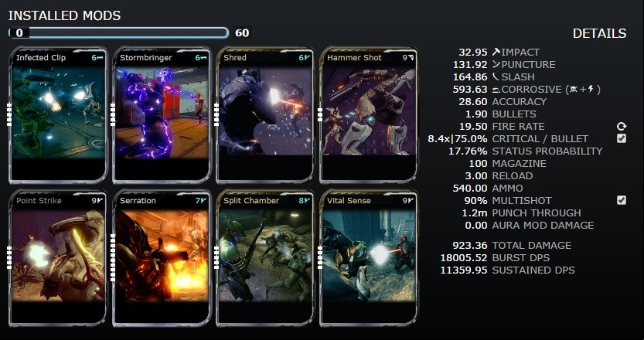Click rank pips on Serration card
This screenshot has height=340, width=644.
pyautogui.click(x=113, y=257)
